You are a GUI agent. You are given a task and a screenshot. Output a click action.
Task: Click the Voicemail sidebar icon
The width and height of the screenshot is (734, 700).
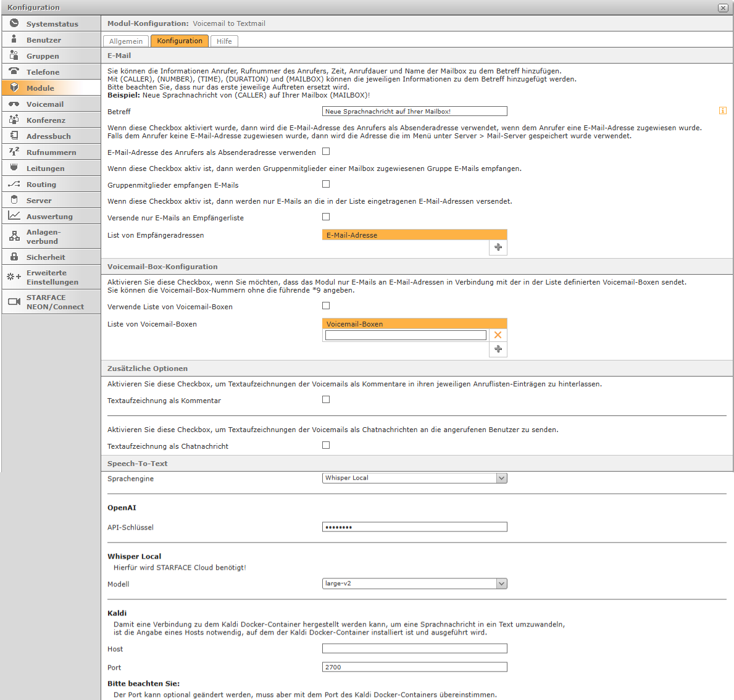[x=14, y=104]
